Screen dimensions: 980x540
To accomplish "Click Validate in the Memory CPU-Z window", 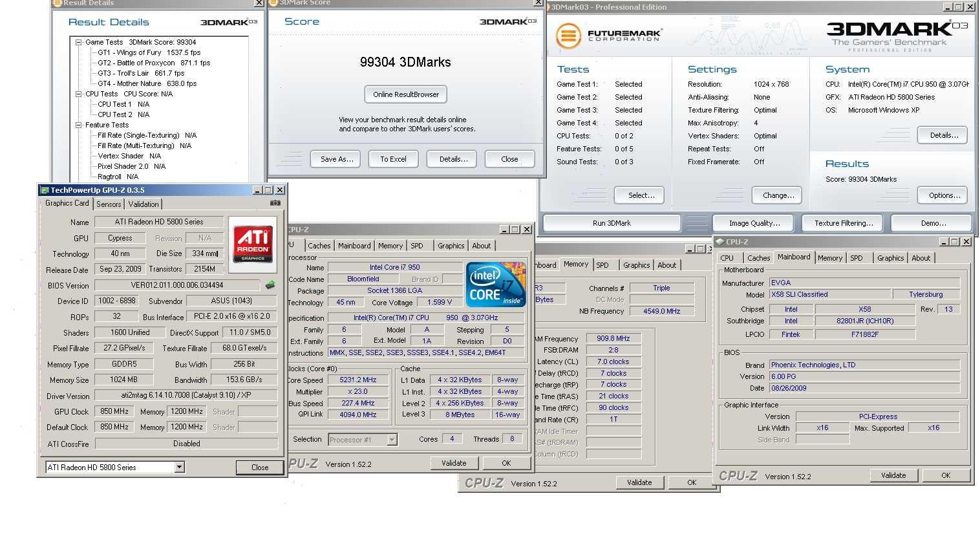I will tap(639, 482).
